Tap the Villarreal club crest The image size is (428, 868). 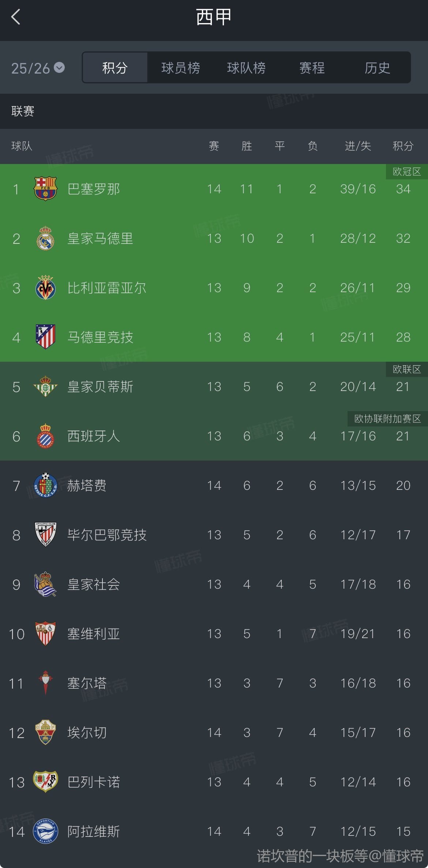45,288
